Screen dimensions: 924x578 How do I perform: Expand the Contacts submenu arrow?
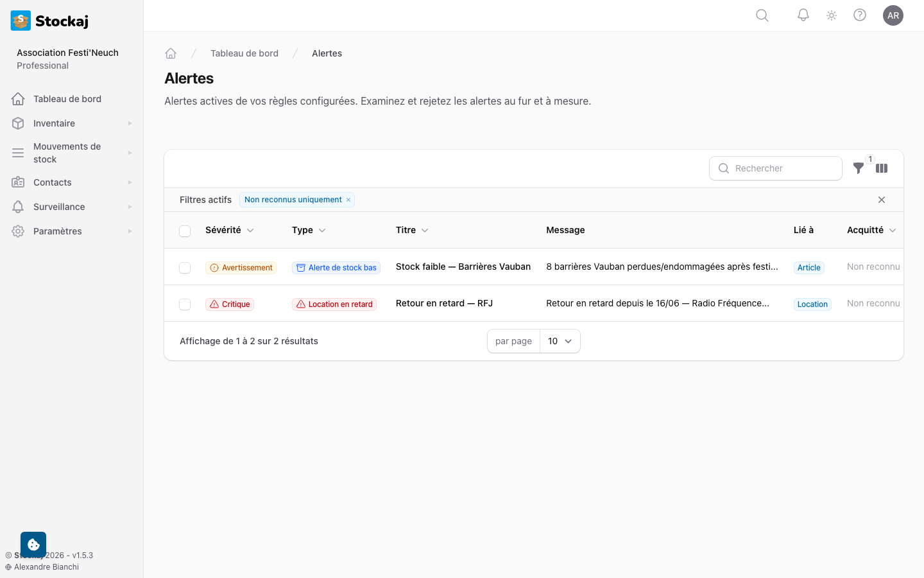(x=130, y=182)
